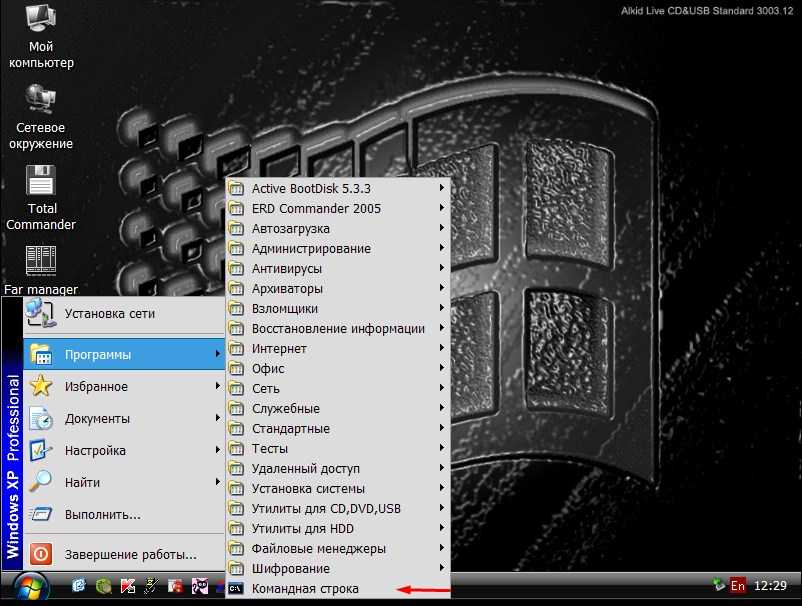Viewport: 802px width, 606px height.
Task: Open the Настройка Start menu entry
Action: 95,451
